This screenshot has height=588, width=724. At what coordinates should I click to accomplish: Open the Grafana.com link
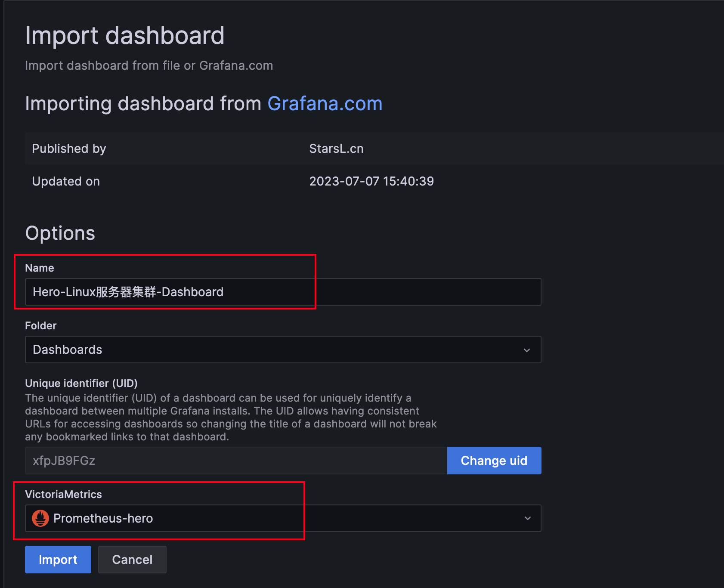coord(325,104)
